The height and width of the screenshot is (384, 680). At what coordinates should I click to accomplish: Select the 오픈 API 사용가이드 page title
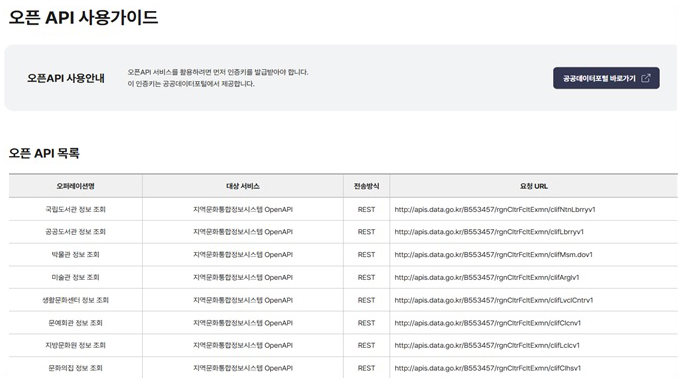pos(83,17)
